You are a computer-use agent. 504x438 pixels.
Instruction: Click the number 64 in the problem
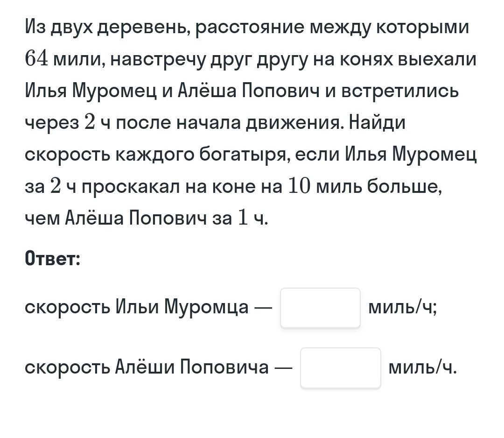coord(37,60)
